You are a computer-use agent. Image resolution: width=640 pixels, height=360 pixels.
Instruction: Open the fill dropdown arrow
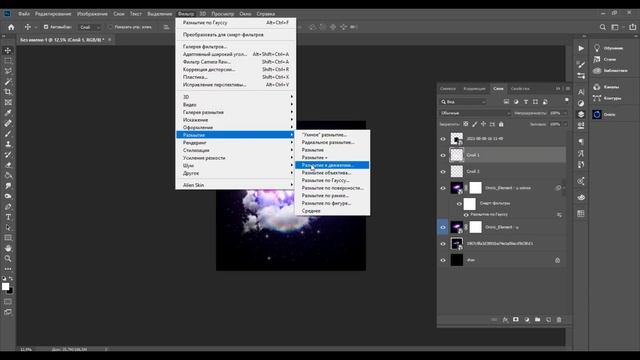click(565, 124)
